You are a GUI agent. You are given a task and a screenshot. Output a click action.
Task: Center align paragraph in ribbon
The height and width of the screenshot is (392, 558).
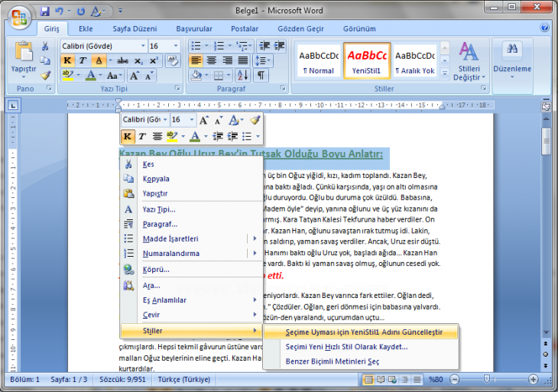212,61
